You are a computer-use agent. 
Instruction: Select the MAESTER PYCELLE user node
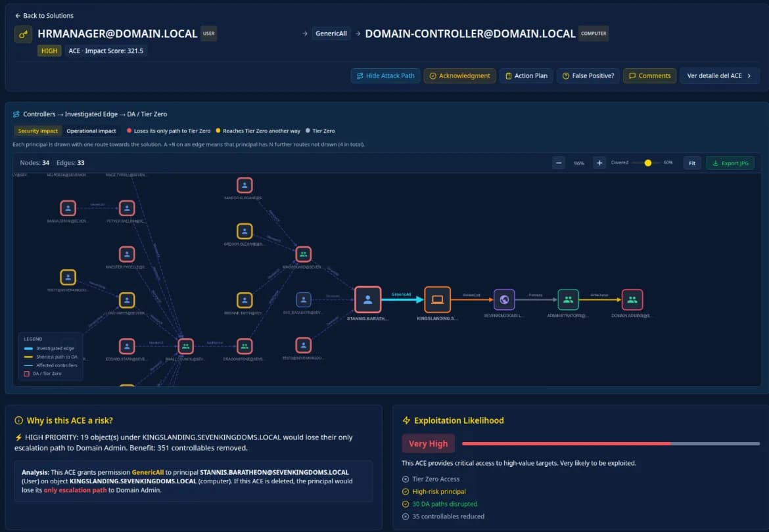coord(127,254)
